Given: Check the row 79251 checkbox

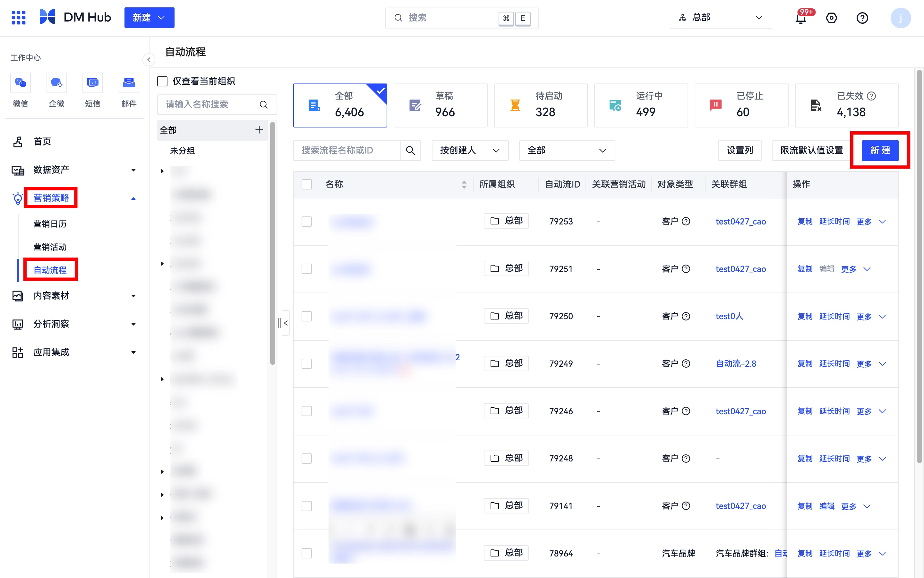Looking at the screenshot, I should tap(307, 269).
